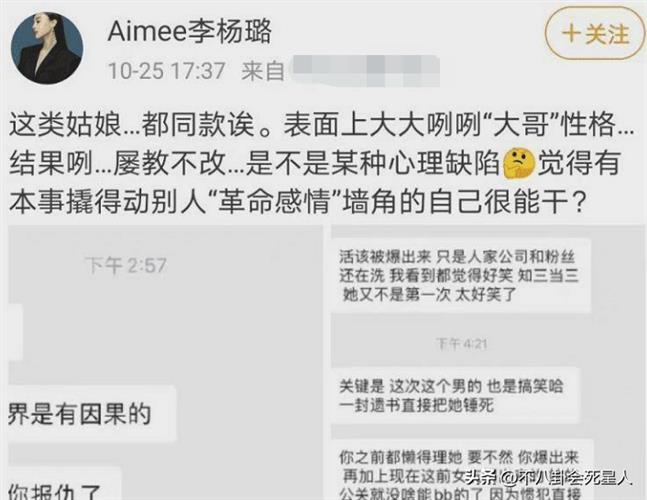Follow the user with +关注 button
Image resolution: width=647 pixels, height=500 pixels.
tap(595, 34)
